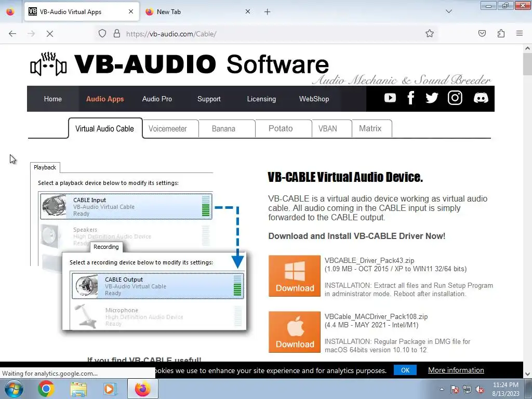
Task: Click the page vertical scrollbar thumb
Action: (x=527, y=64)
